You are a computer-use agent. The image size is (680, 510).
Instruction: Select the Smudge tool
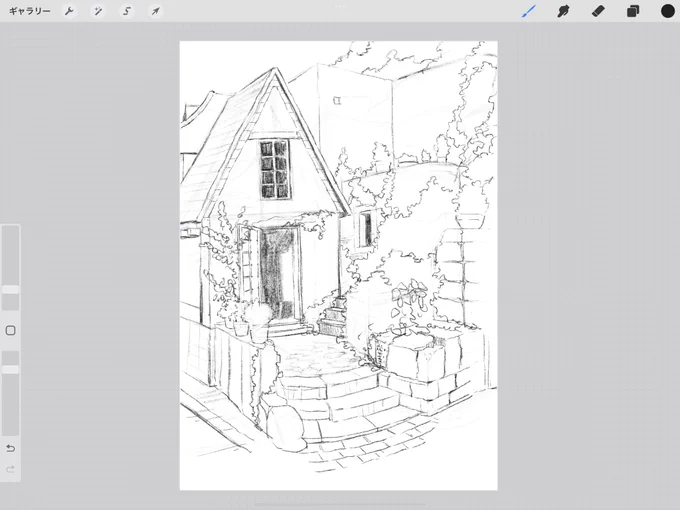pos(563,11)
